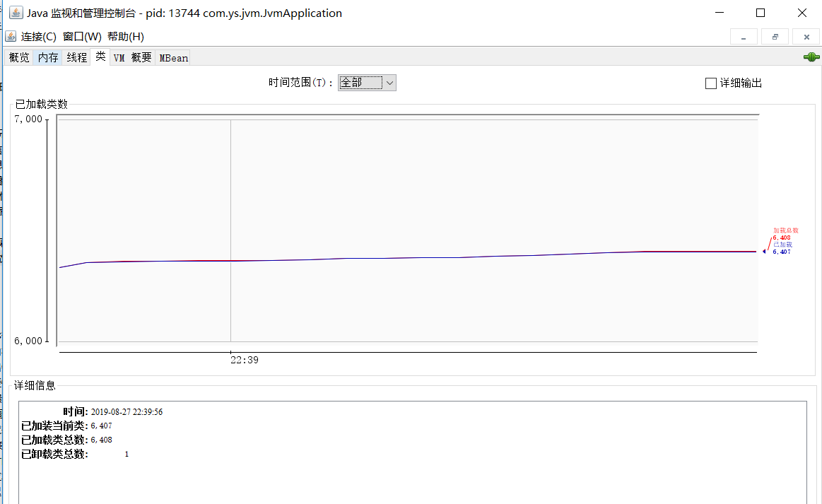The image size is (822, 504).
Task: Enable the 详细输出 checkbox
Action: click(x=711, y=83)
